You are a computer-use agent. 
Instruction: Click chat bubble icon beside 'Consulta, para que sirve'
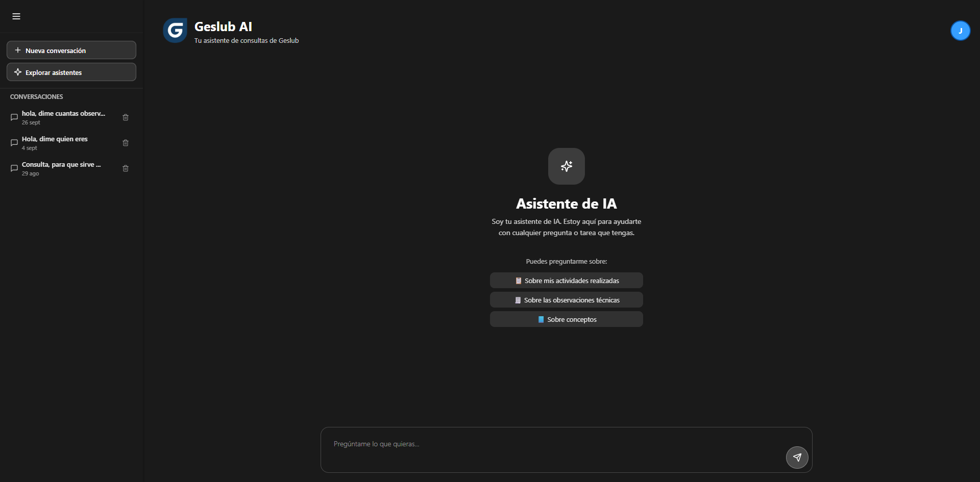click(14, 168)
